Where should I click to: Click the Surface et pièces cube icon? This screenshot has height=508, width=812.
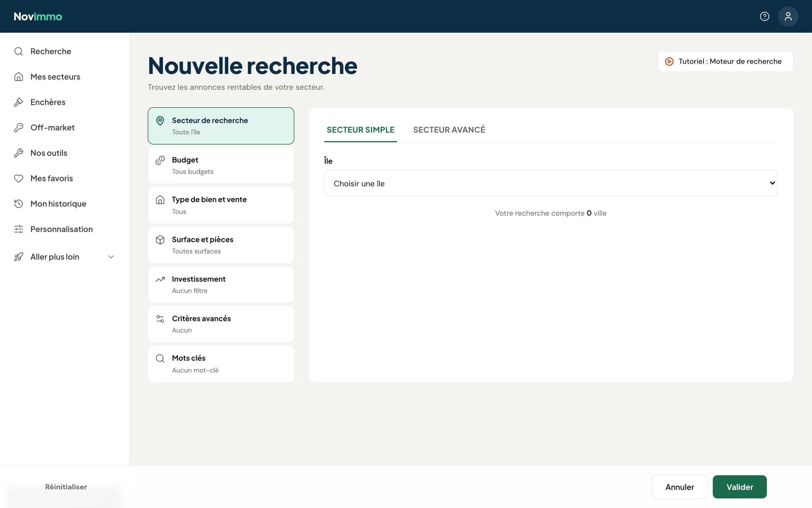pyautogui.click(x=160, y=240)
